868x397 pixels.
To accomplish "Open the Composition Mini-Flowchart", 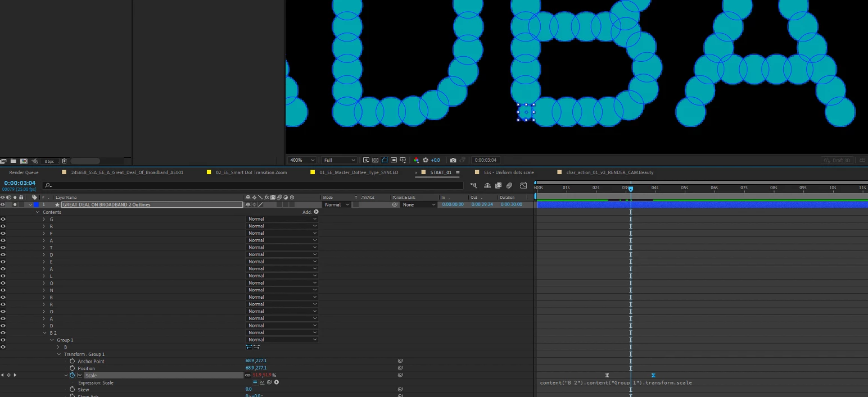I will click(473, 185).
